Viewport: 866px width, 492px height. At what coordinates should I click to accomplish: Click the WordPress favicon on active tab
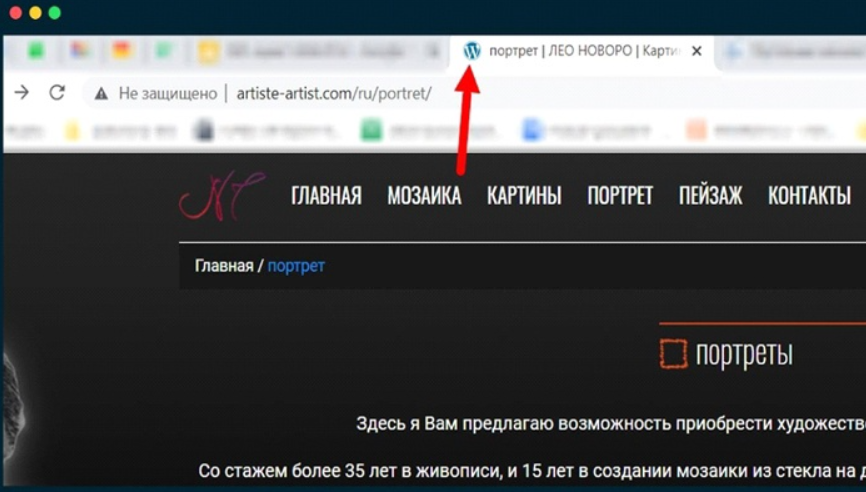(x=472, y=51)
